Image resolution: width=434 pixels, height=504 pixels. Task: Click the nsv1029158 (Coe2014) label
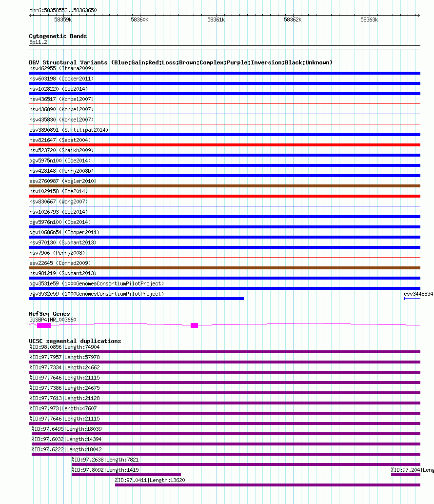tap(59, 191)
